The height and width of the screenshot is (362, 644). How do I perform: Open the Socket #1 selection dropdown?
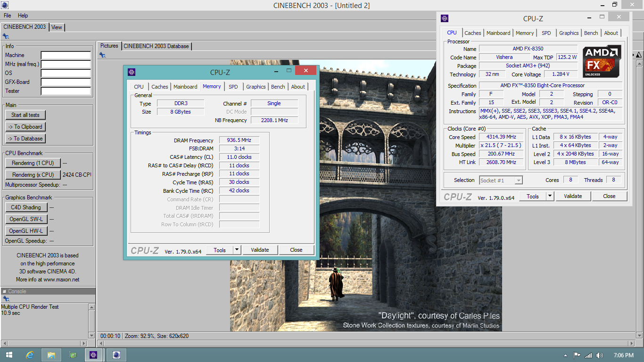pos(501,180)
